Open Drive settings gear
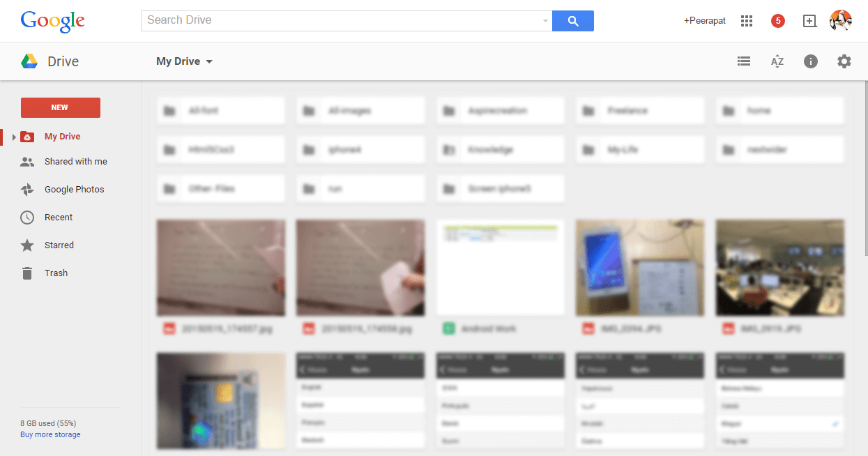 coord(844,61)
